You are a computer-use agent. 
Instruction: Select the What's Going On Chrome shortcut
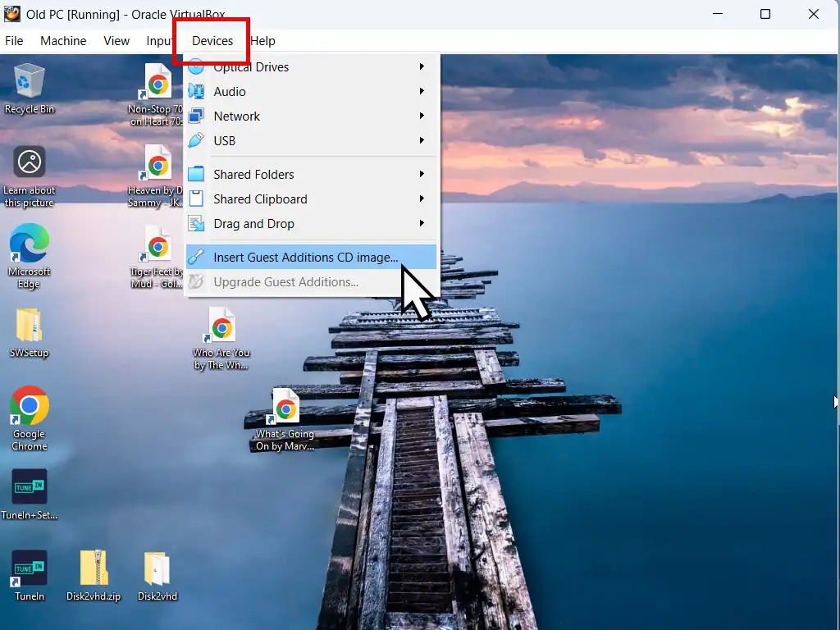pyautogui.click(x=285, y=408)
